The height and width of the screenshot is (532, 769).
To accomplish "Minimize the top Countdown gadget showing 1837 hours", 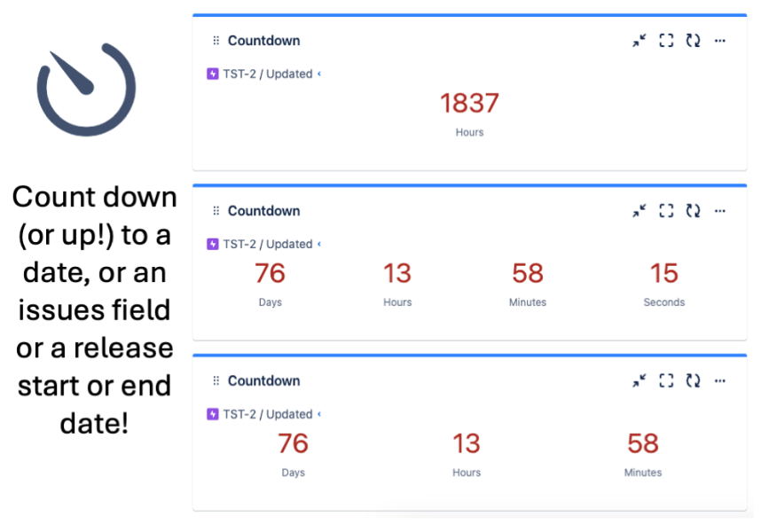I will click(640, 41).
